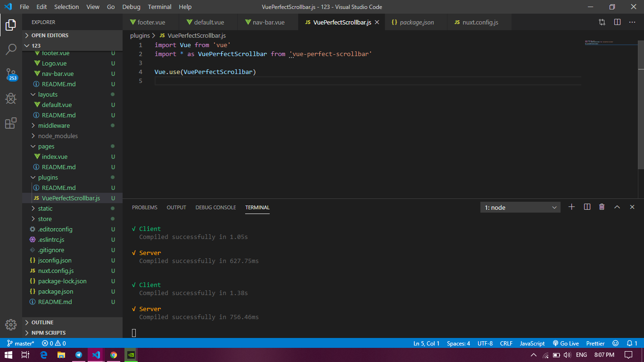The image size is (644, 362).
Task: Maximize the terminal panel with up chevron
Action: (617, 207)
